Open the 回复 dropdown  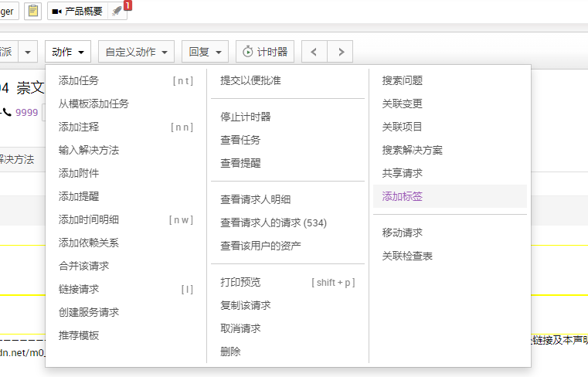coord(205,52)
